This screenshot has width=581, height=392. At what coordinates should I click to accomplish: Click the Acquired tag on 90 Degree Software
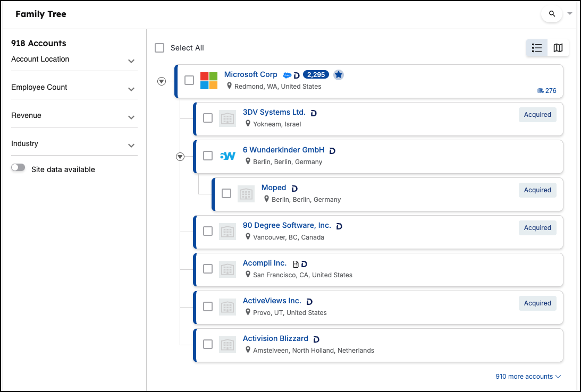point(537,228)
